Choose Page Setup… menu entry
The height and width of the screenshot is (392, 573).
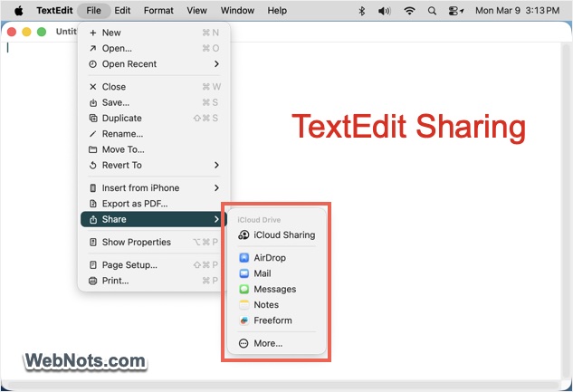coord(154,265)
